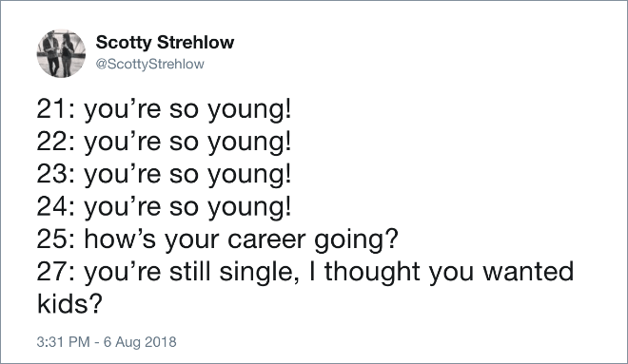
Task: Click the 'you're still single' text
Action: click(189, 272)
